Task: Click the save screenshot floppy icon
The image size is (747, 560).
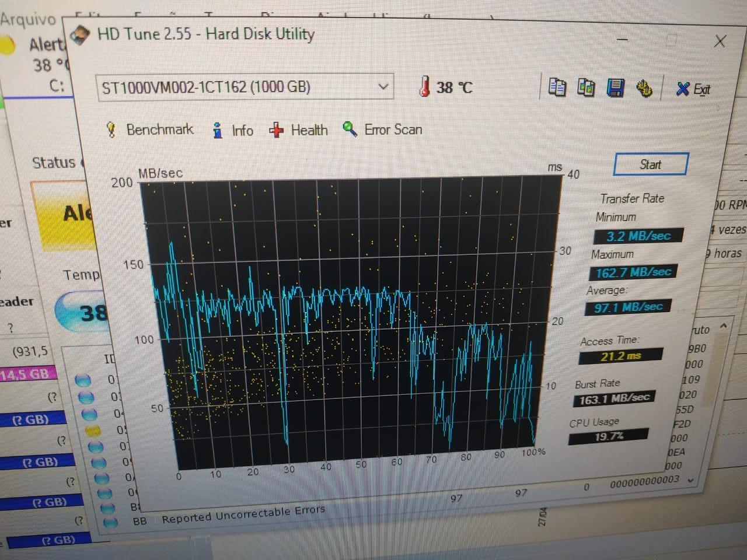Action: tap(615, 88)
